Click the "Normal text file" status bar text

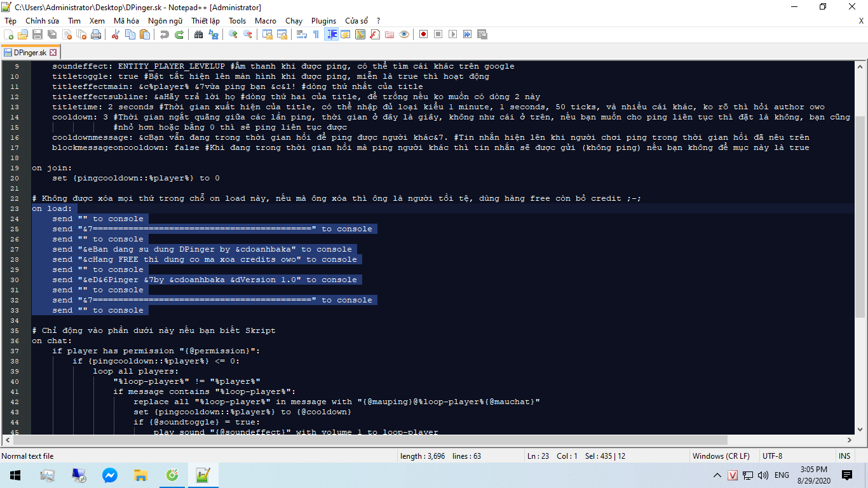tap(27, 456)
